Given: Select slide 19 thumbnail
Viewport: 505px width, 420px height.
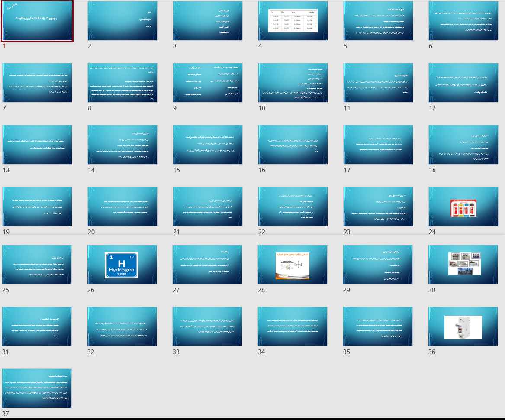Looking at the screenshot, I should click(x=37, y=207).
